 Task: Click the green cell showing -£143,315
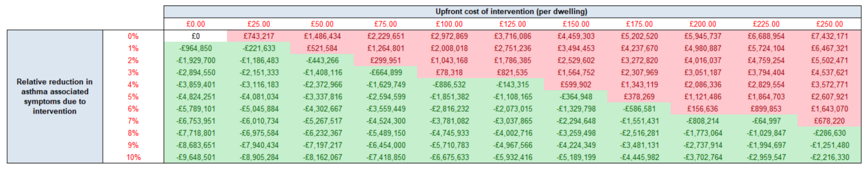click(513, 84)
